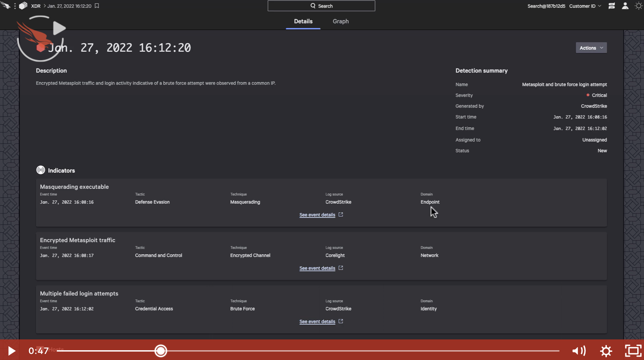Open the user profile icon
Viewport: 644px width, 360px height.
tap(625, 6)
